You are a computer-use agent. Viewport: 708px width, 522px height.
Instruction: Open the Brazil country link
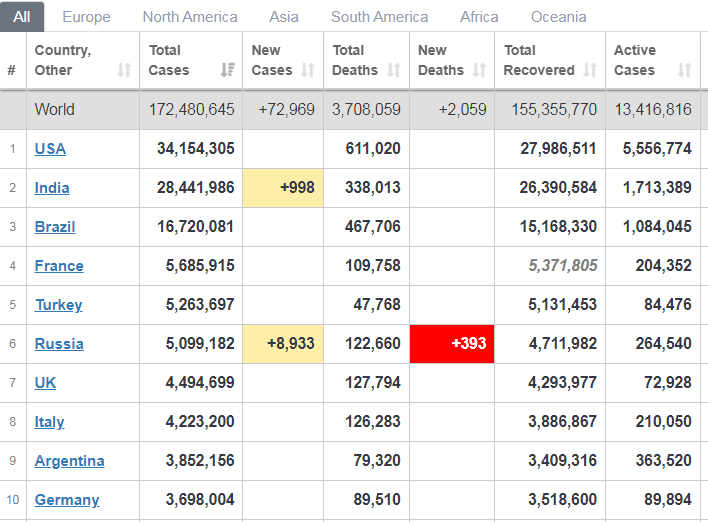coord(55,227)
